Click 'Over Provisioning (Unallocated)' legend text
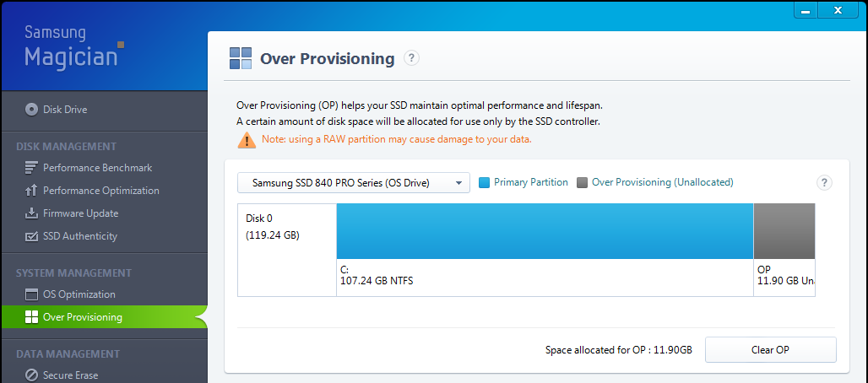This screenshot has height=383, width=868. coord(663,182)
